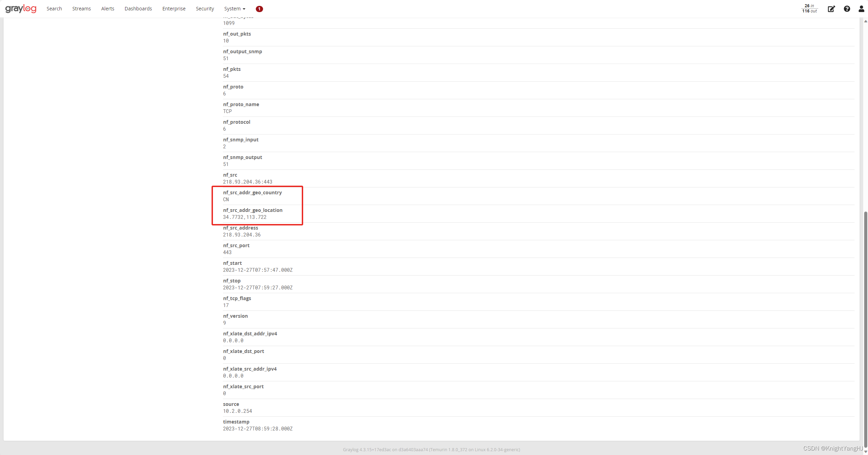868x455 pixels.
Task: Click the nf_output_snmp field name
Action: pyautogui.click(x=242, y=52)
